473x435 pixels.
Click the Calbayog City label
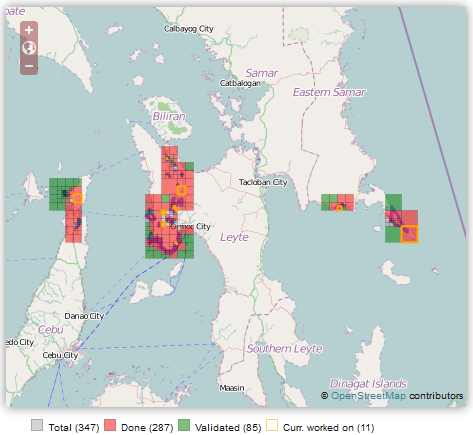pyautogui.click(x=189, y=29)
